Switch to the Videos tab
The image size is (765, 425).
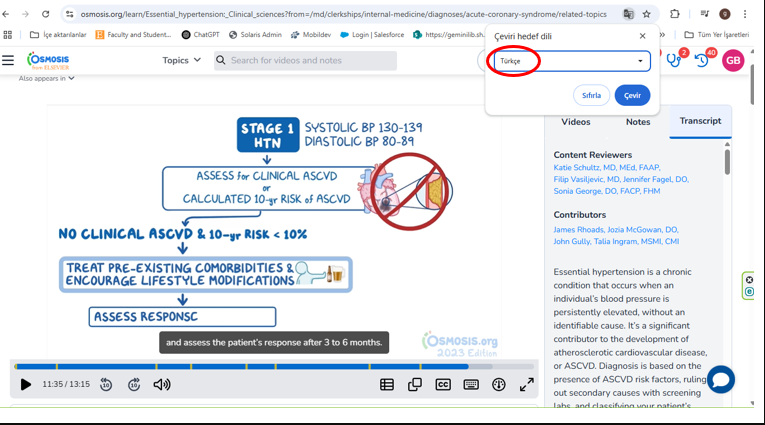coord(576,122)
